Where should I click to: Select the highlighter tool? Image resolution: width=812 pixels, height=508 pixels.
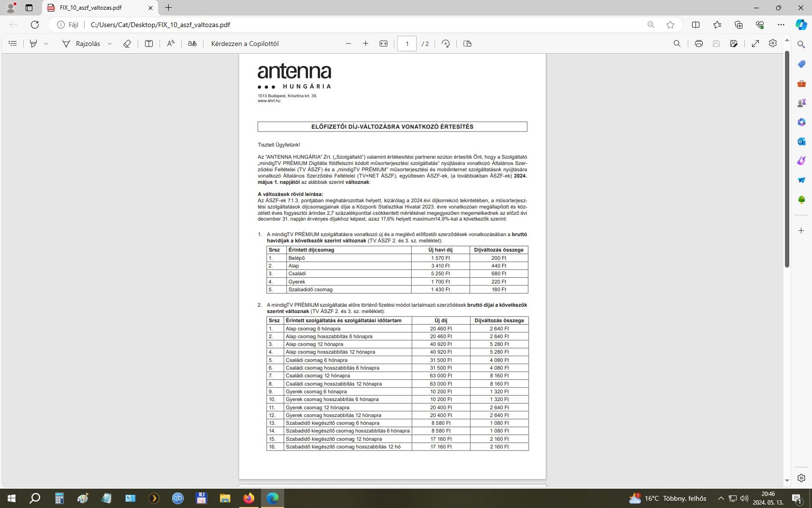(x=33, y=44)
